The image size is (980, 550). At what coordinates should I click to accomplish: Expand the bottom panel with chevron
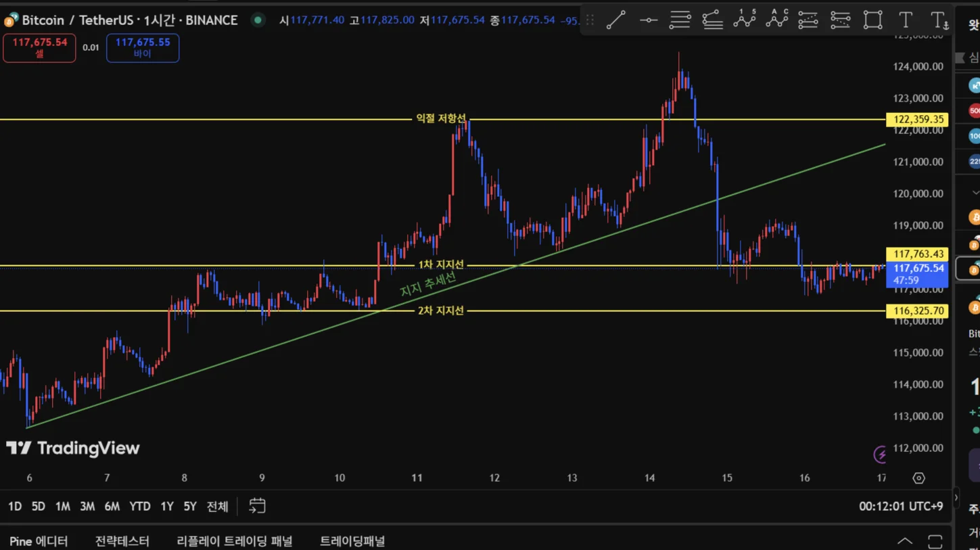[x=904, y=541]
